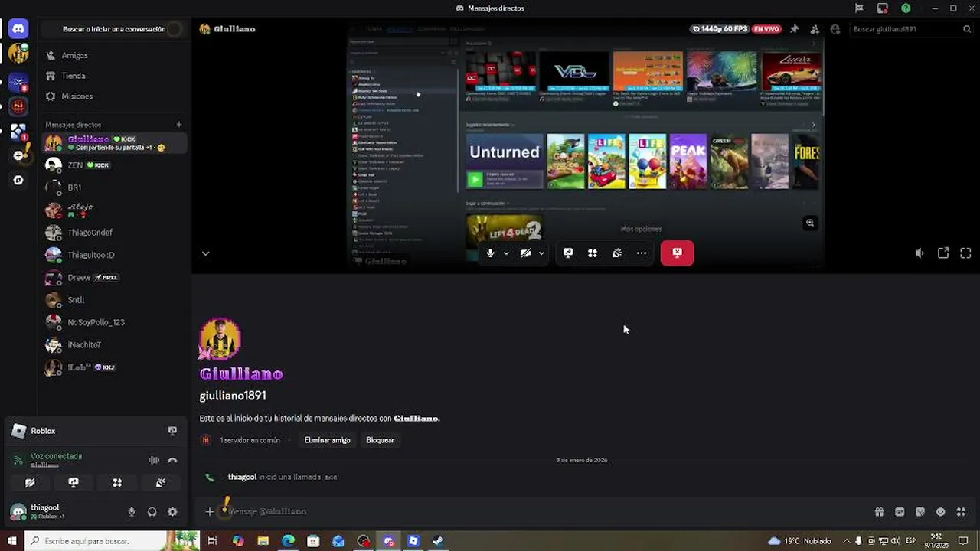The height and width of the screenshot is (551, 980).
Task: Zoom into stream with magnifier icon
Action: click(x=810, y=223)
